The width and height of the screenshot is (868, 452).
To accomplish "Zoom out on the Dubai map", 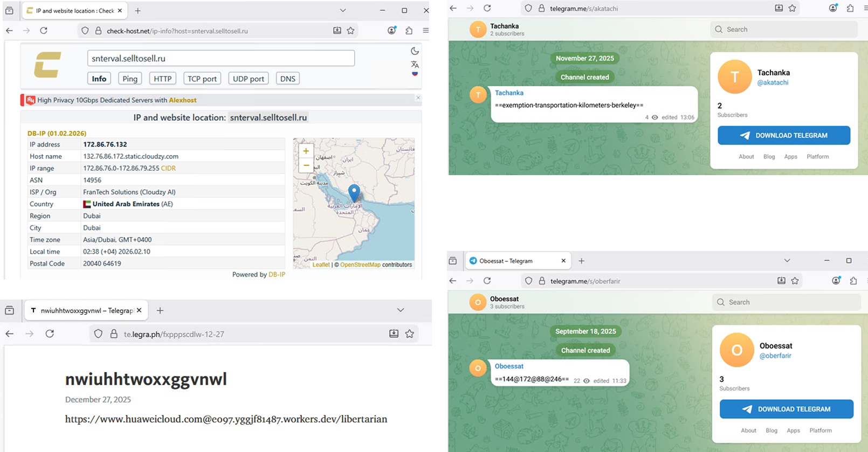I will tap(306, 165).
